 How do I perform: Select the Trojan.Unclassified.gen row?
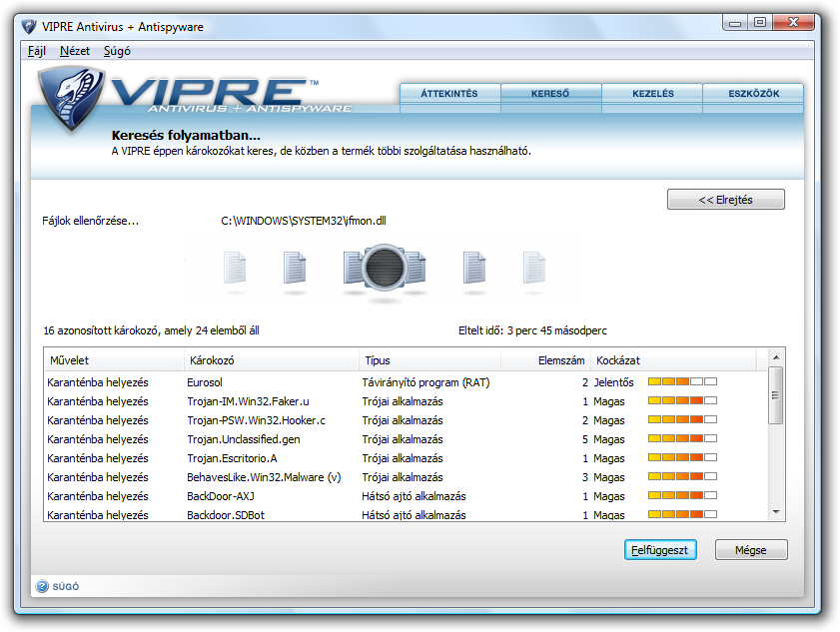[x=407, y=439]
